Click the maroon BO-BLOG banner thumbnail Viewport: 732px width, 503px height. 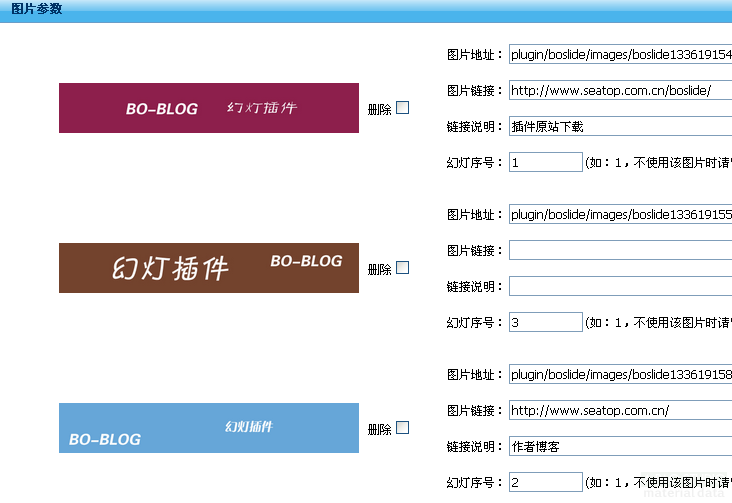pos(208,108)
